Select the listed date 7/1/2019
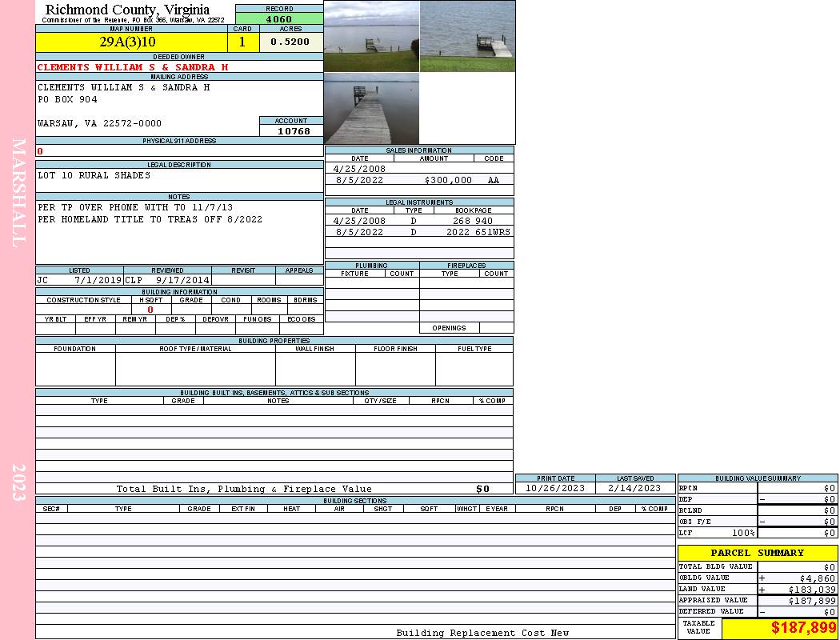 98,281
